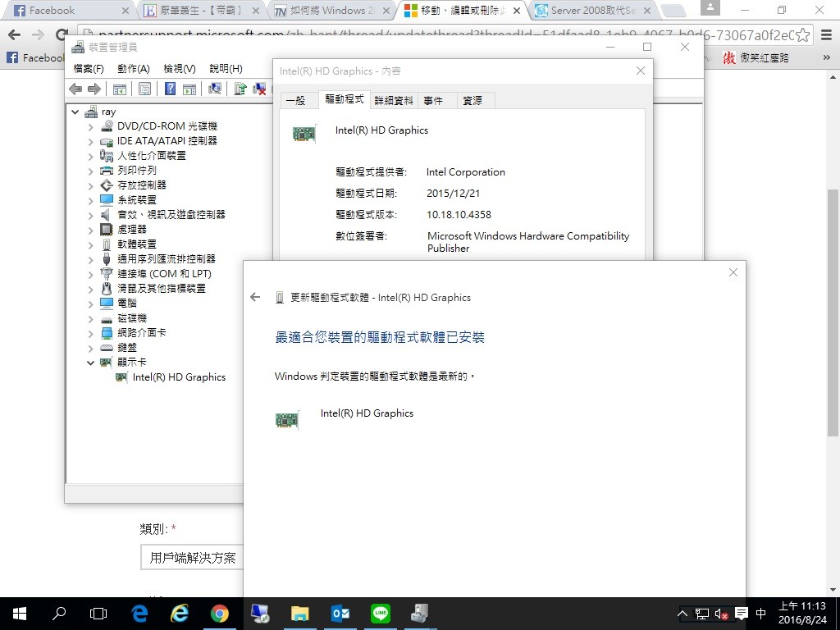Launch Internet Explorer from the taskbar
The image size is (840, 630).
coord(180,614)
